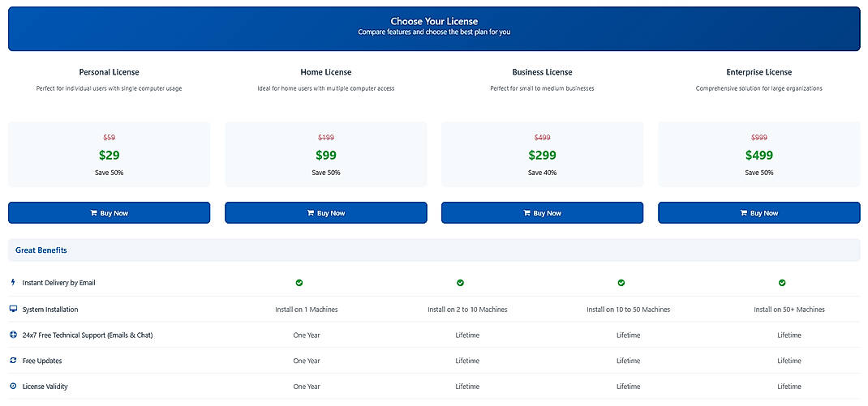Select the Enterprise License heading

coord(759,72)
